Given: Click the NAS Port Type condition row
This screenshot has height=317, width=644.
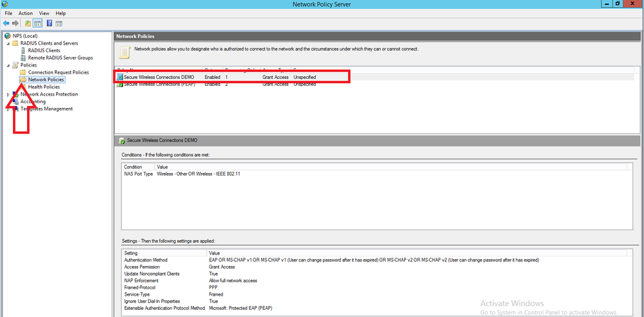Looking at the screenshot, I should [139, 174].
